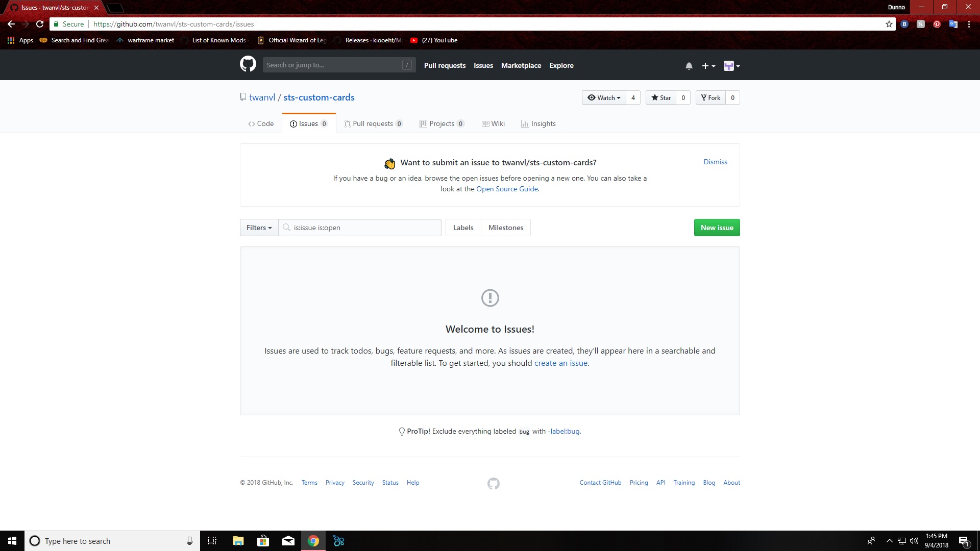Switch to the Code tab
Image resolution: width=980 pixels, height=551 pixels.
coord(261,123)
